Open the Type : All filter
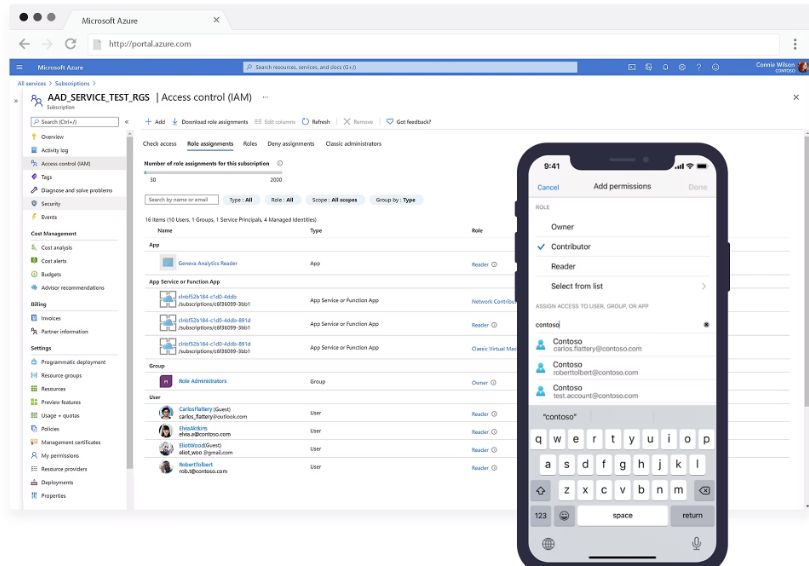Image resolution: width=809 pixels, height=566 pixels. 241,200
